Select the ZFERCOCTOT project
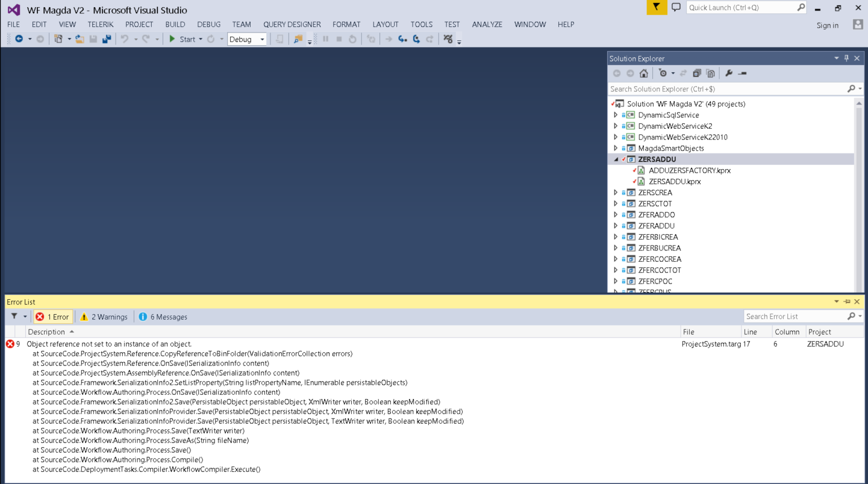The image size is (868, 484). 660,270
